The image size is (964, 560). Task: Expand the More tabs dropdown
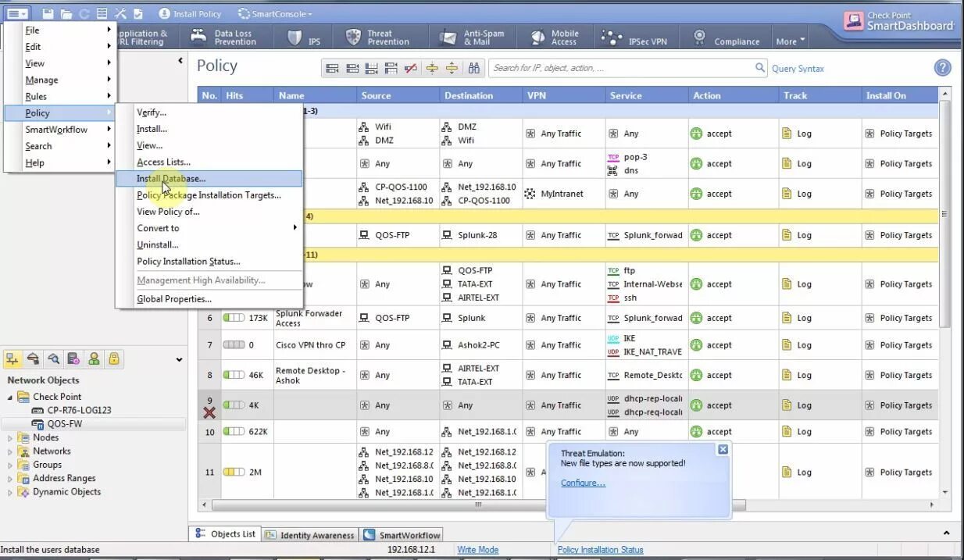pos(791,41)
